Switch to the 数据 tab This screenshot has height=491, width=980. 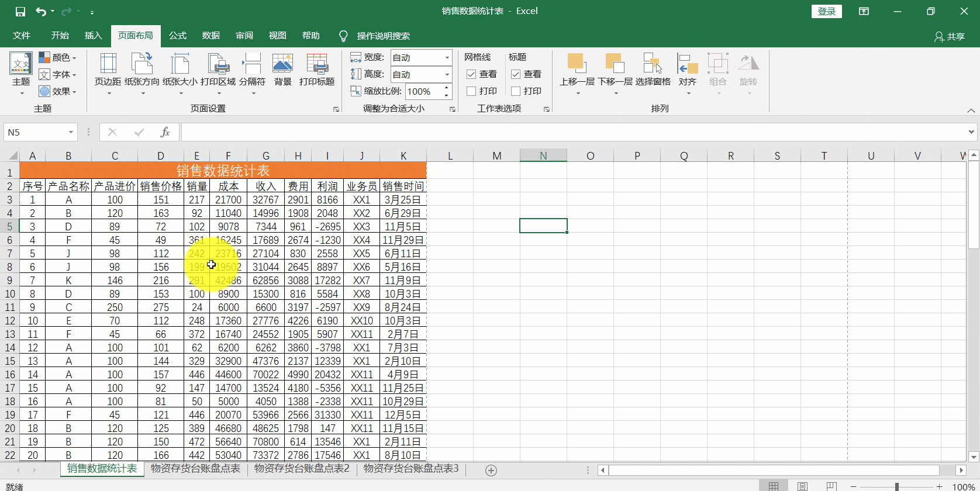pos(211,36)
